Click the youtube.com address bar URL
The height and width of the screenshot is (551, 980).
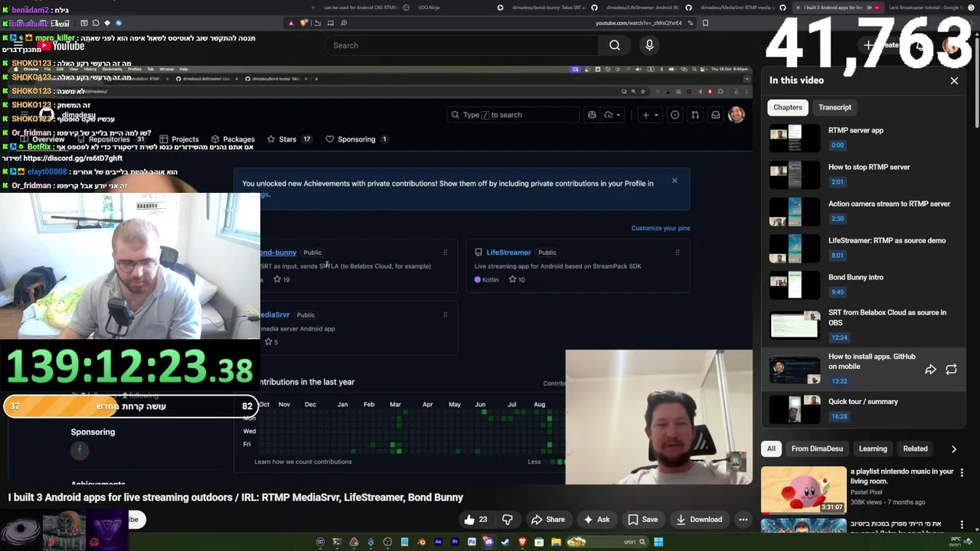[x=639, y=23]
